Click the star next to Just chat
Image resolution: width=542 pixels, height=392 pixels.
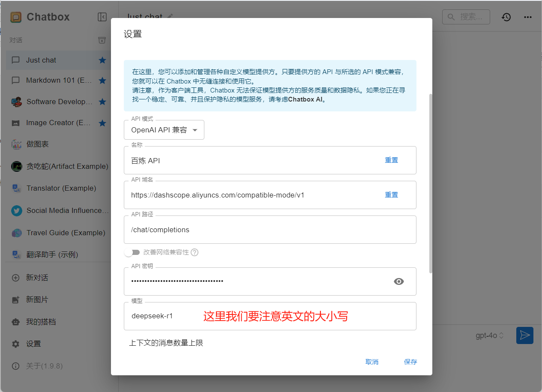click(x=102, y=60)
